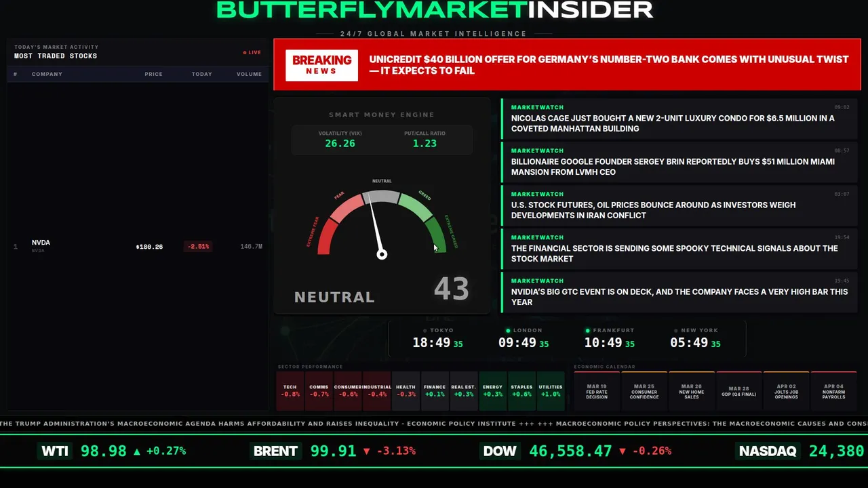Open the Sergey Brin Miami mansion headline

[x=680, y=161]
